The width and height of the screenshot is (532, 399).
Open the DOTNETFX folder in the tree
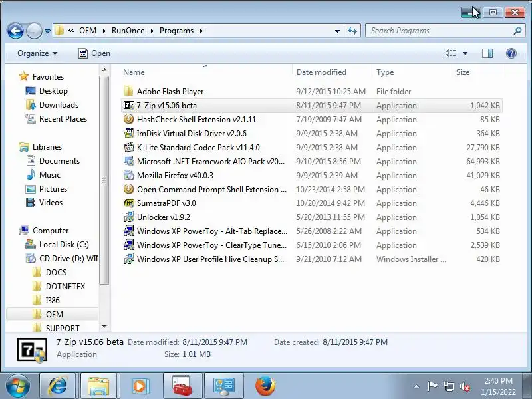point(65,287)
